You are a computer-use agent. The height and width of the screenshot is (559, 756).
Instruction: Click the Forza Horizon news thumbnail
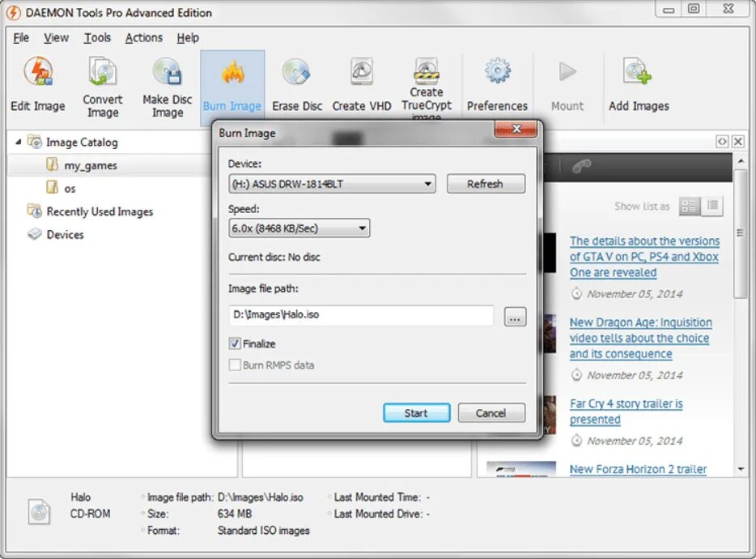coord(521,469)
